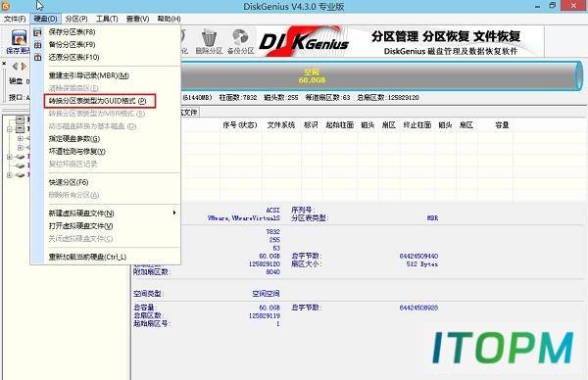Expand the last removable drive tree node
Screen dimensions: 588x380
click(10, 175)
